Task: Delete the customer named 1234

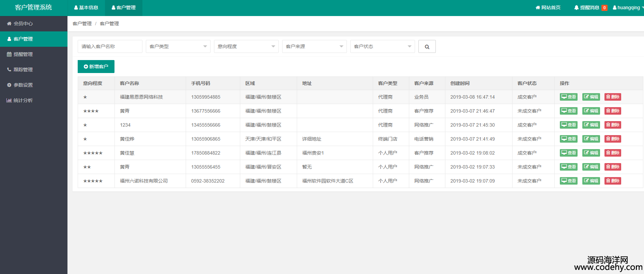Action: coord(613,125)
